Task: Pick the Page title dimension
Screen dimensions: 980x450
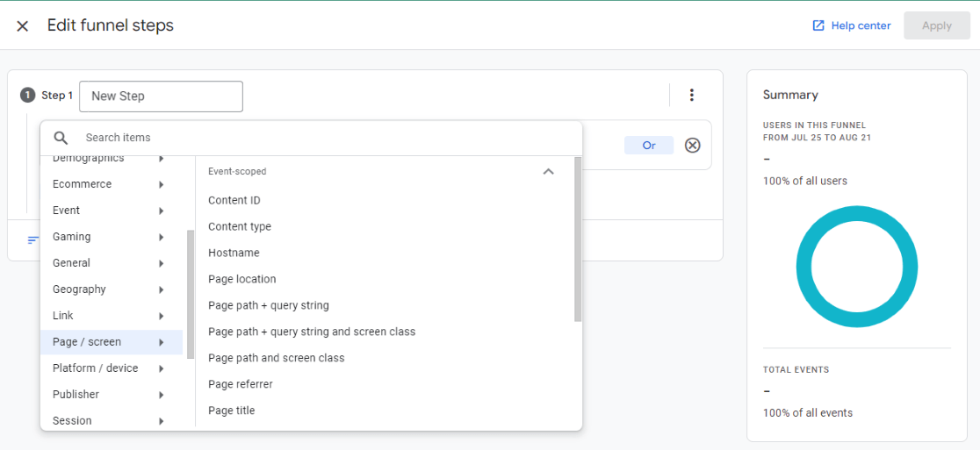Action: tap(232, 411)
